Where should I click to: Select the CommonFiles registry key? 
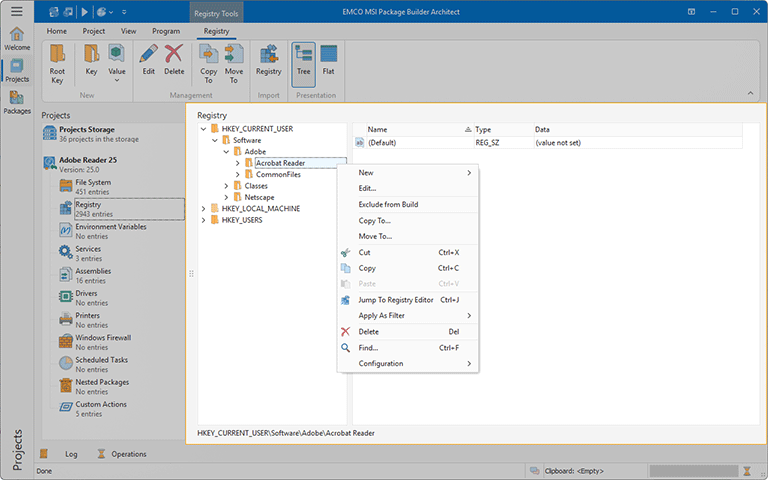(x=278, y=174)
